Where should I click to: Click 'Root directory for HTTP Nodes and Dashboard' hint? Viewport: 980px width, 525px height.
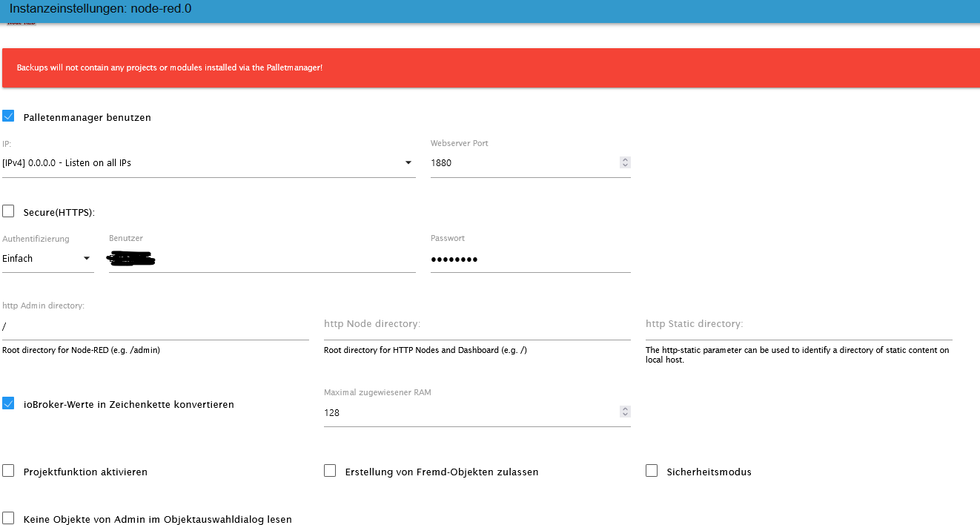click(426, 350)
